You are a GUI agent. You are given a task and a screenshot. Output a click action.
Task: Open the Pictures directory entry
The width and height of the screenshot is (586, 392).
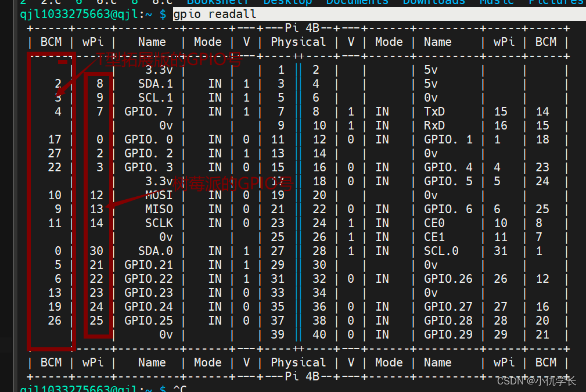tap(555, 3)
